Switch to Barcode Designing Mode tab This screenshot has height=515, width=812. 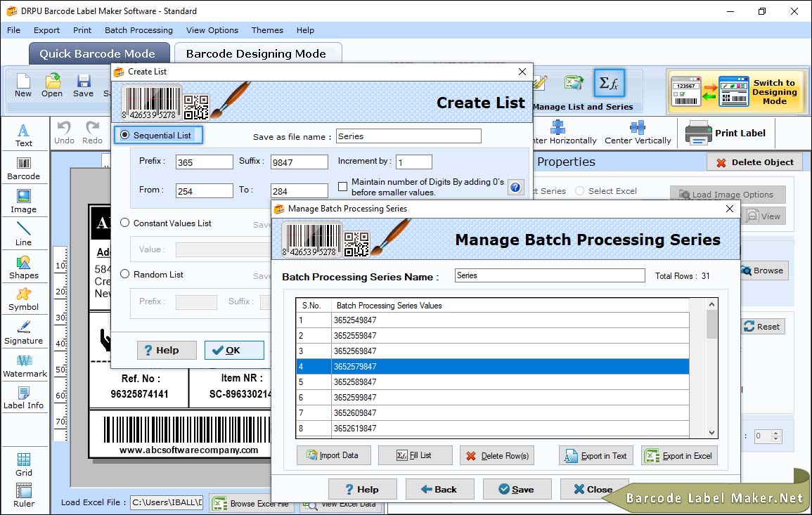(257, 53)
